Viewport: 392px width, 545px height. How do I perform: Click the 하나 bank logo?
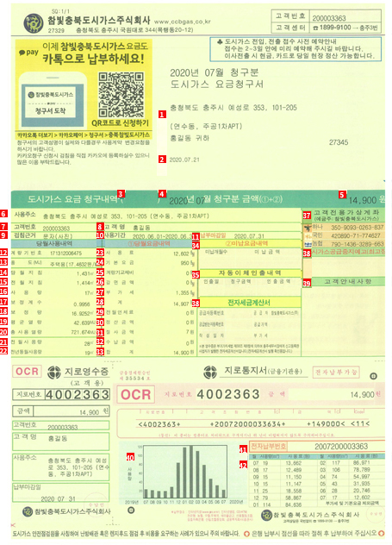pos(307,228)
